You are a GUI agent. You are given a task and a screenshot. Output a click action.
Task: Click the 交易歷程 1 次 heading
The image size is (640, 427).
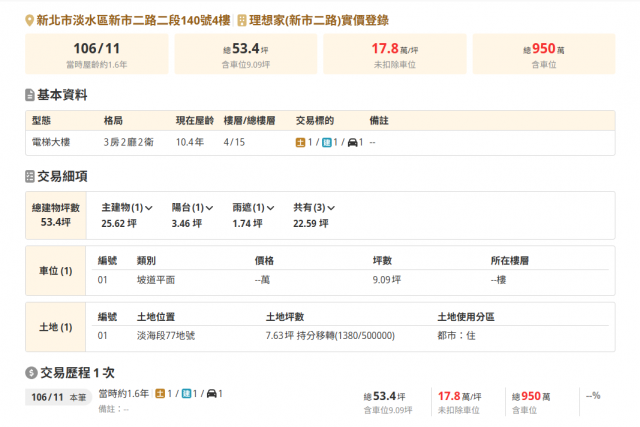point(77,372)
